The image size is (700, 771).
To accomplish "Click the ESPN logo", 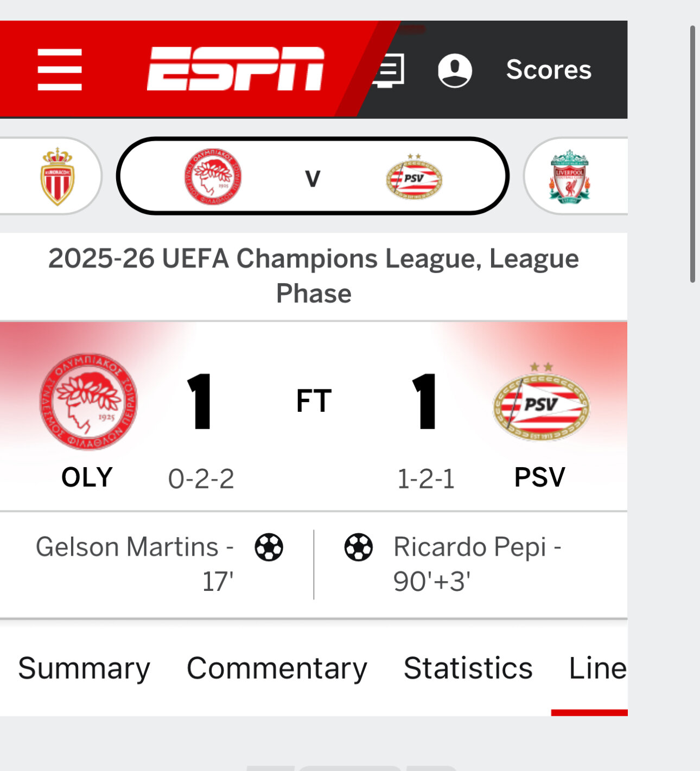I will [236, 69].
